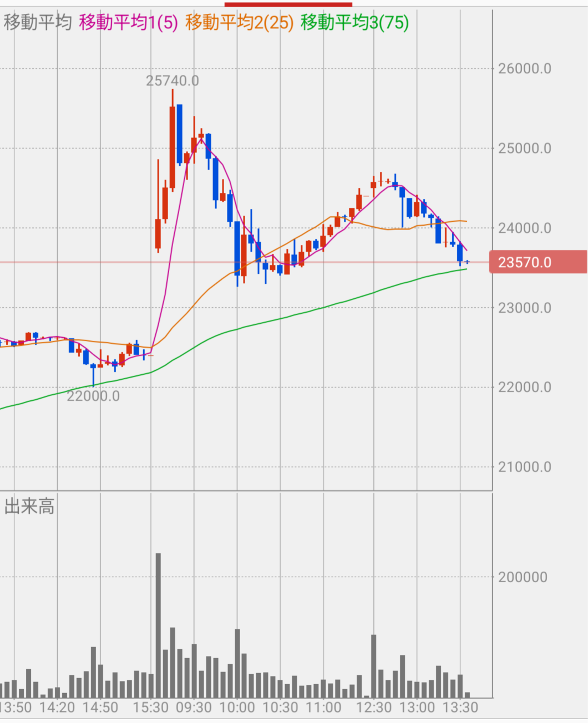Select the 14:20 time axis label
The height and width of the screenshot is (723, 588).
tap(57, 707)
